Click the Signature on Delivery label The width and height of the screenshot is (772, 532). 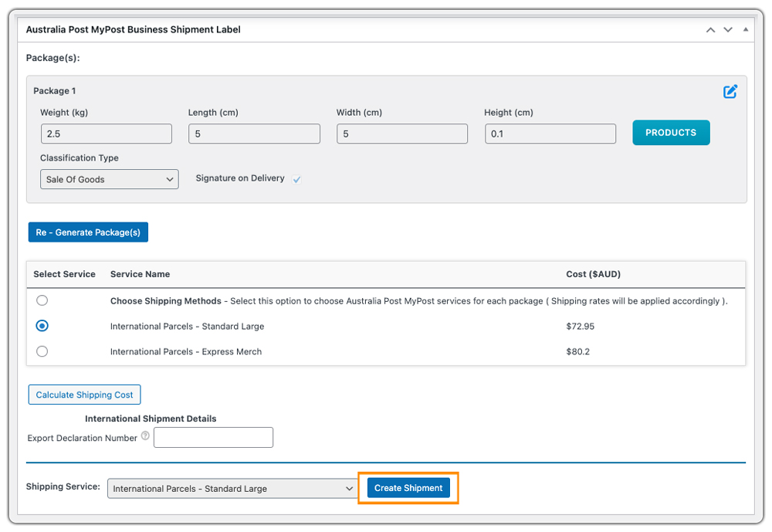pyautogui.click(x=240, y=178)
